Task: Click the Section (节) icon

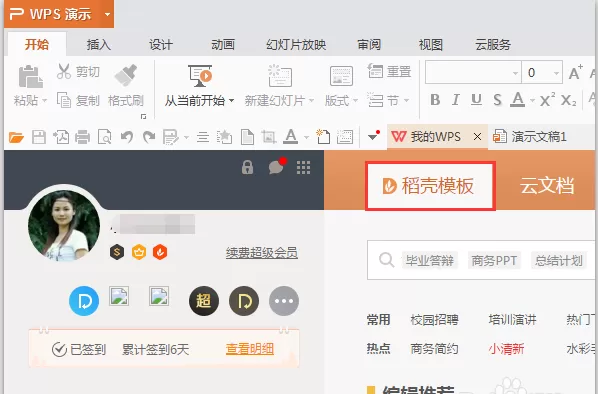Action: (375, 100)
